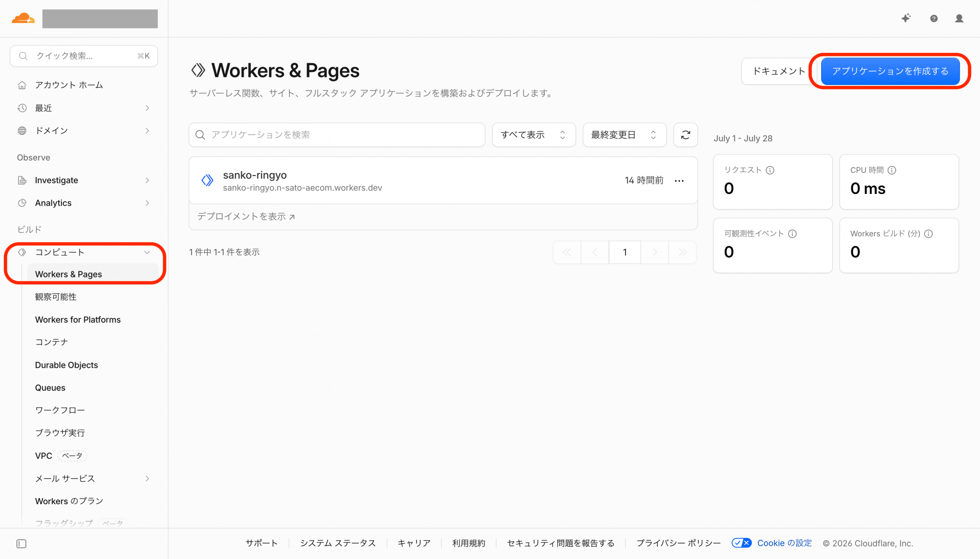Click the July 1 - July 28 date range
This screenshot has height=559, width=980.
tap(743, 139)
